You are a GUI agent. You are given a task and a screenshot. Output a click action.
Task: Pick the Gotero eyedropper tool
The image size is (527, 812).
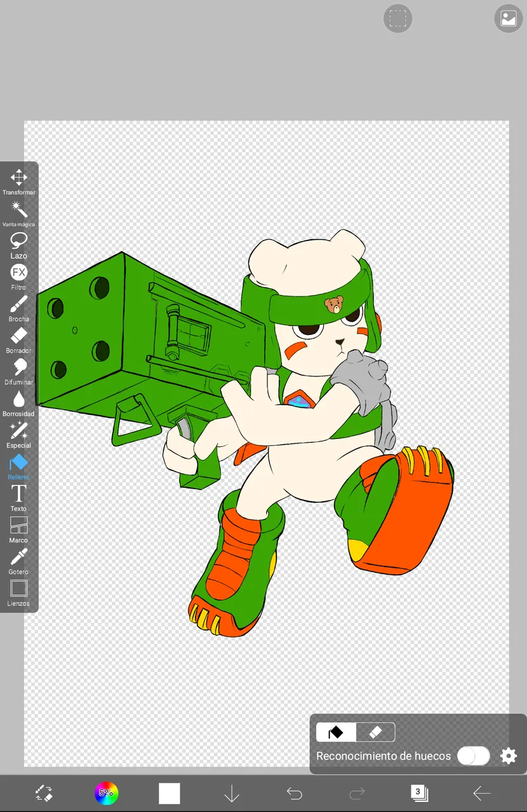click(18, 561)
